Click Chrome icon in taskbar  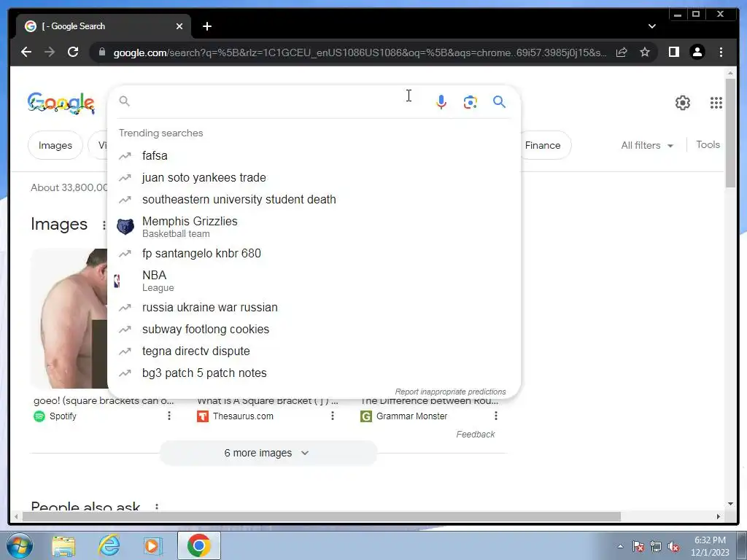[x=199, y=545]
